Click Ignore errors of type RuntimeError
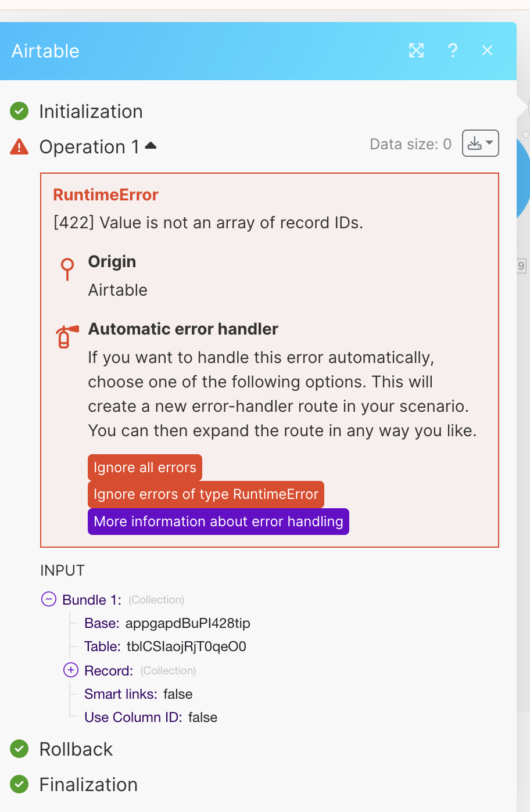Screen dimensions: 530x812 (x=206, y=494)
